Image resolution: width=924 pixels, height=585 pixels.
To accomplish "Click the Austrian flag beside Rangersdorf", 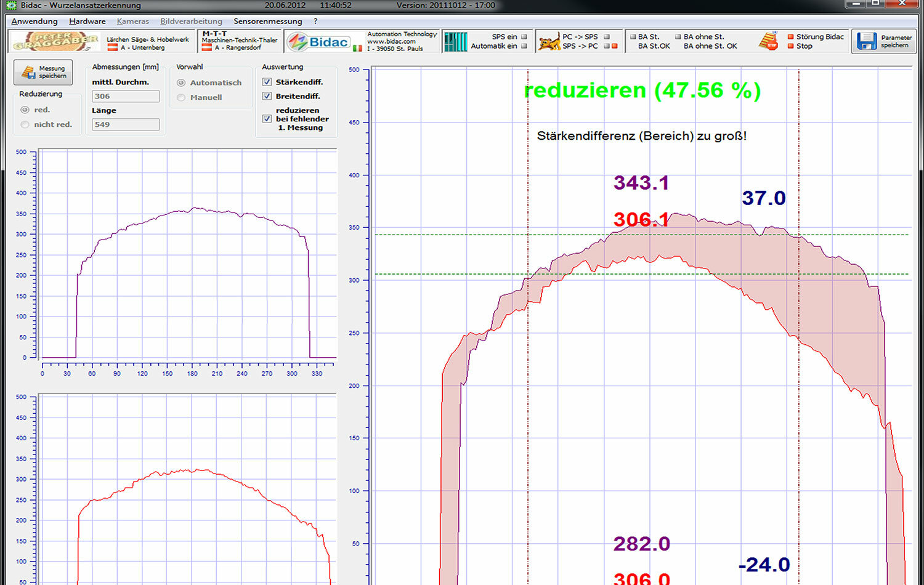I will (x=207, y=47).
